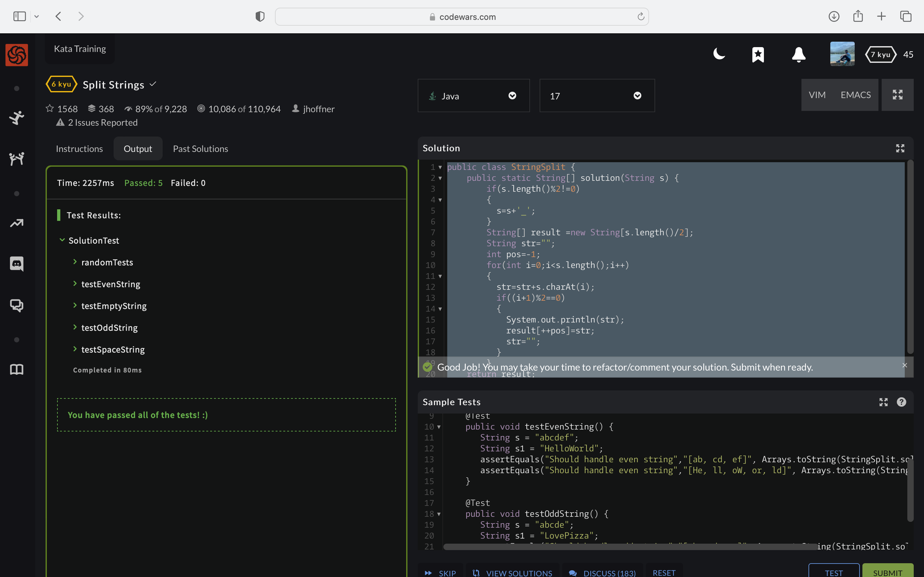Toggle EMACS editor mode
The width and height of the screenshot is (924, 577).
coord(855,95)
